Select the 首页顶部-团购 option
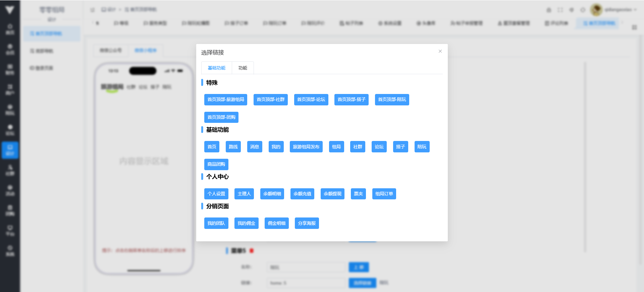The width and height of the screenshot is (644, 292). [x=221, y=117]
